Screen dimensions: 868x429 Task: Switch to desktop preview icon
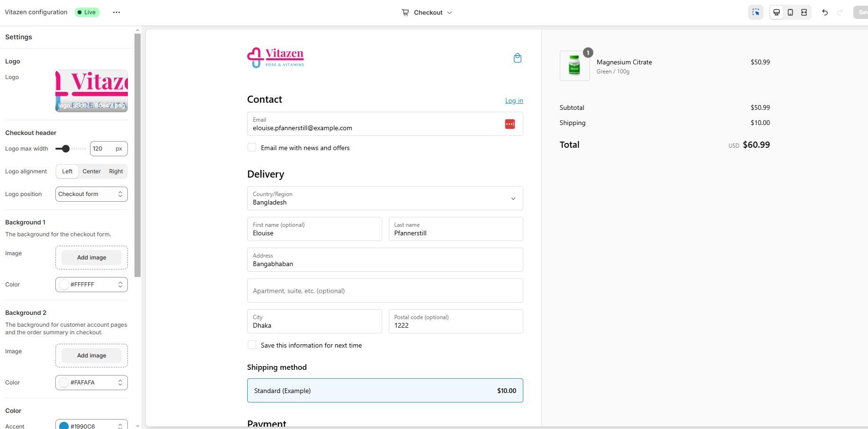pyautogui.click(x=777, y=12)
